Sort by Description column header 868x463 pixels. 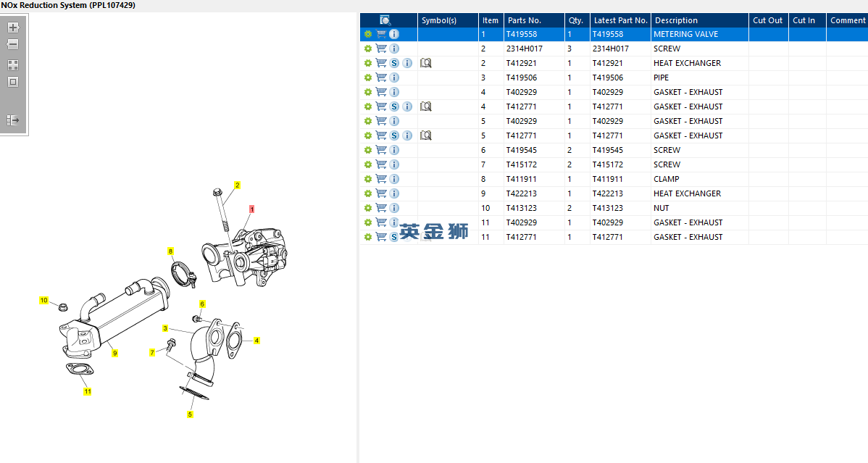676,20
